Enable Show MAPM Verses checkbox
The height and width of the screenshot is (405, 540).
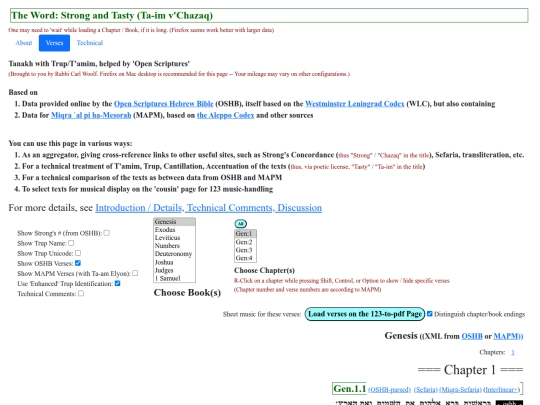(x=135, y=273)
